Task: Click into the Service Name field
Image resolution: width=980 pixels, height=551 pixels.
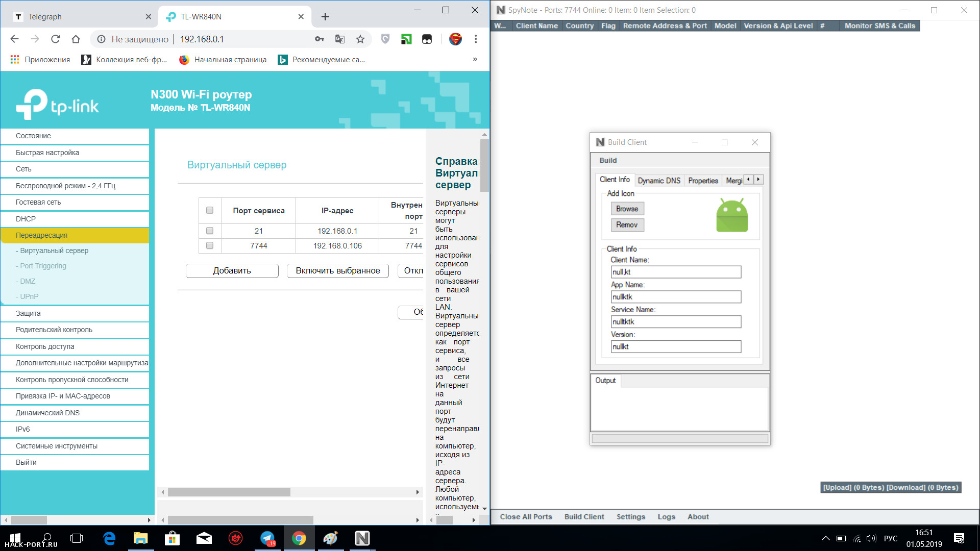Action: pyautogui.click(x=676, y=322)
